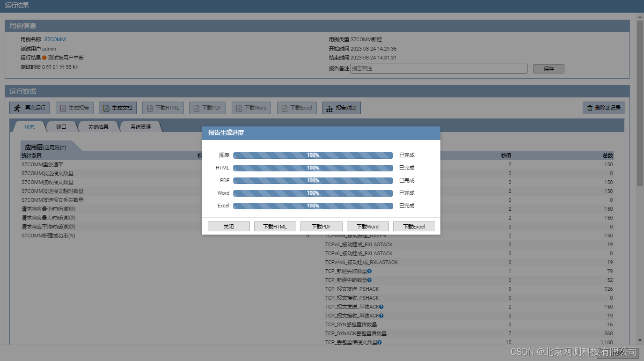Click 下载PDF in the progress dialog
The image size is (644, 361).
click(x=322, y=227)
